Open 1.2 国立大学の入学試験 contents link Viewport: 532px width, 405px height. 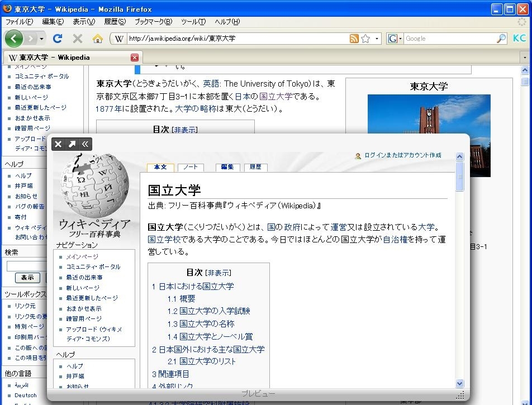click(x=208, y=311)
